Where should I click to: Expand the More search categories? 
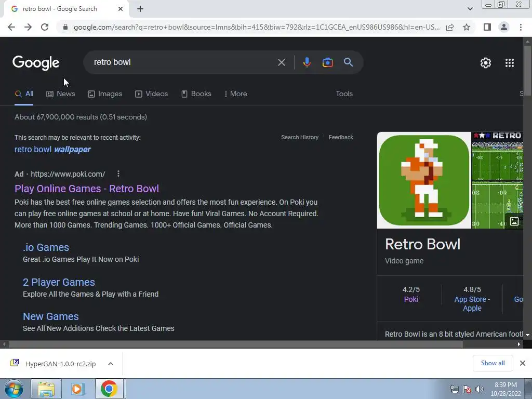click(236, 94)
